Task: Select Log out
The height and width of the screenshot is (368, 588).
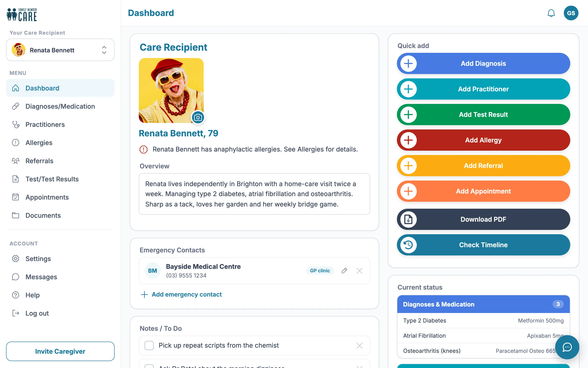Action: click(x=60, y=313)
